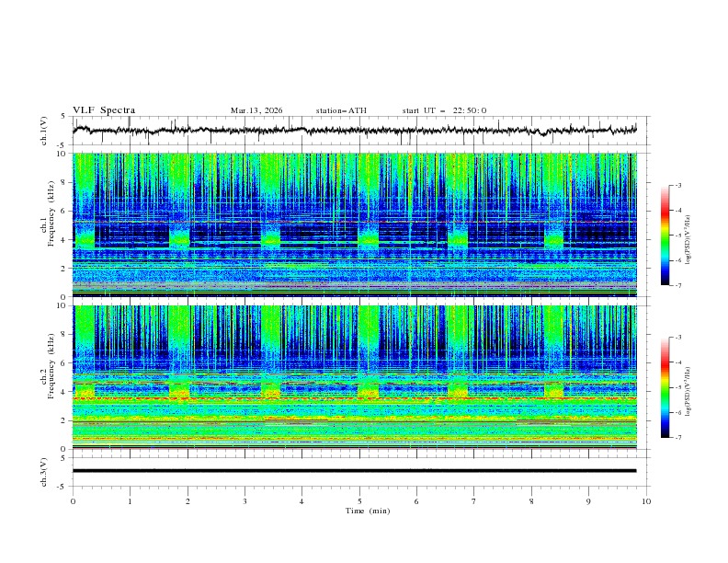
Task: Click the ch.1 voltage waveform trace
Action: tap(354, 130)
